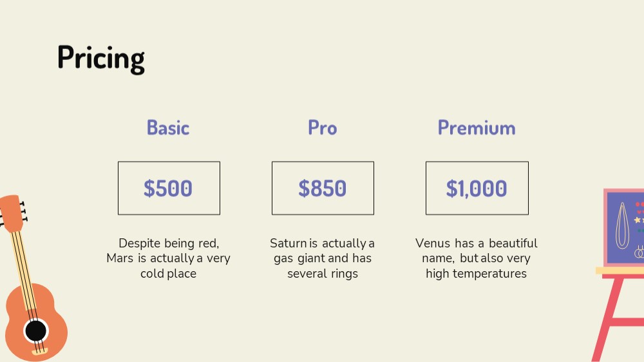Select the black guitar sound hole

tap(35, 331)
